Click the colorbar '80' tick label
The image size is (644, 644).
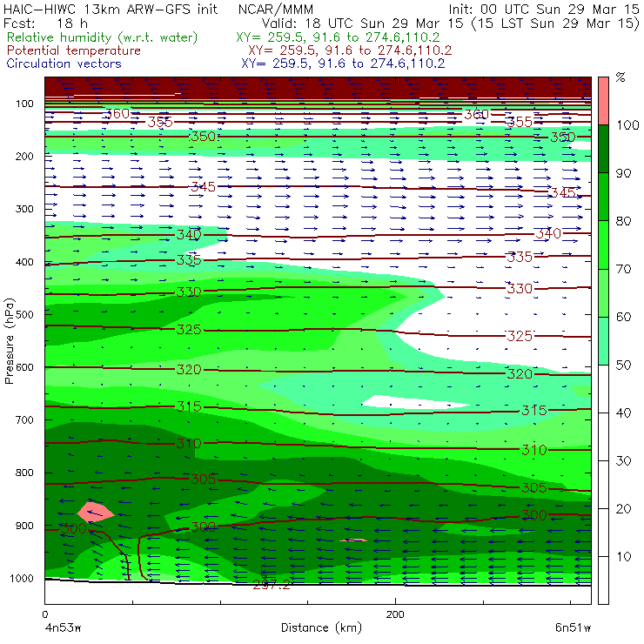[623, 221]
